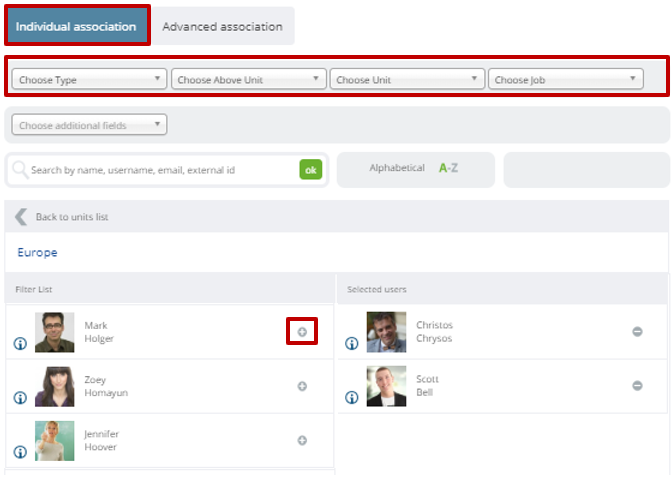The width and height of the screenshot is (671, 499).
Task: Expand Choose additional fields dropdown
Action: tap(89, 125)
